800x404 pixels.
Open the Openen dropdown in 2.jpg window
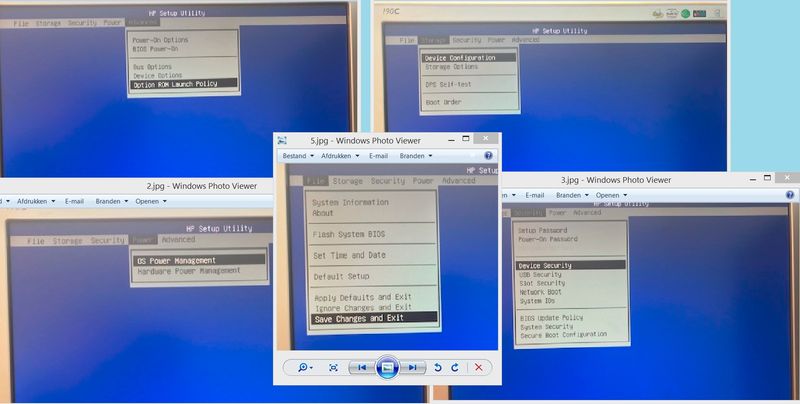click(151, 201)
